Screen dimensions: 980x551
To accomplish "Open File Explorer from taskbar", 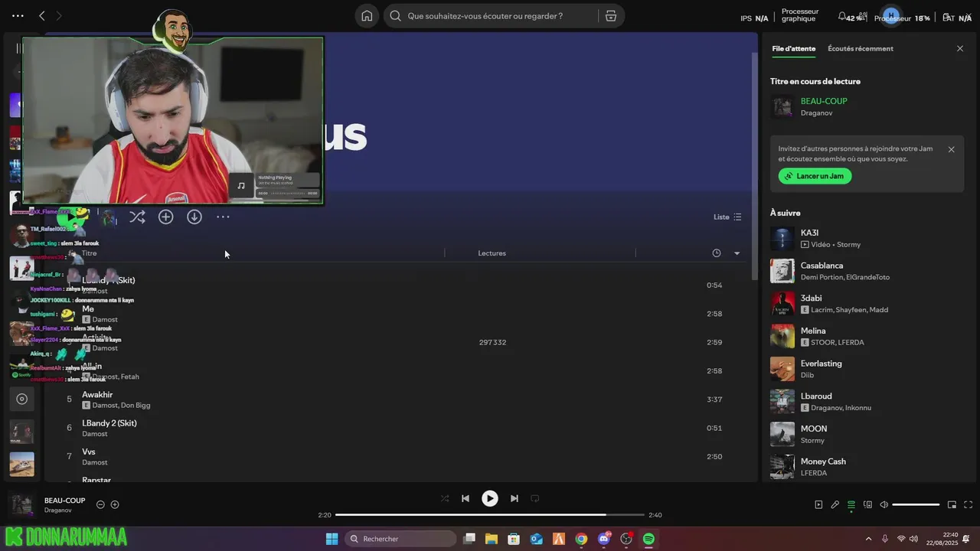I will (x=492, y=539).
